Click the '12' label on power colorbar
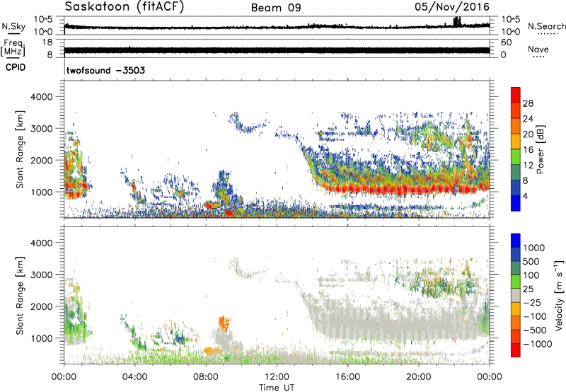The width and height of the screenshot is (566, 392). pyautogui.click(x=528, y=166)
